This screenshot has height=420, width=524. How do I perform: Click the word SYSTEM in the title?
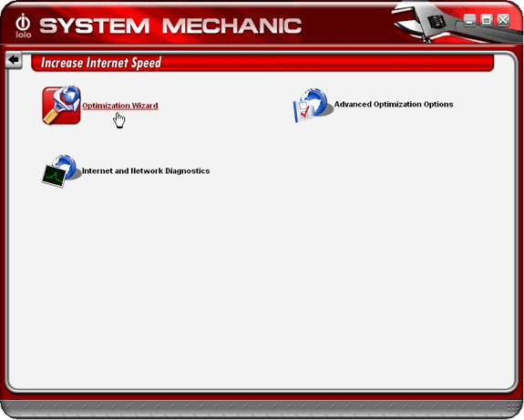pos(94,26)
